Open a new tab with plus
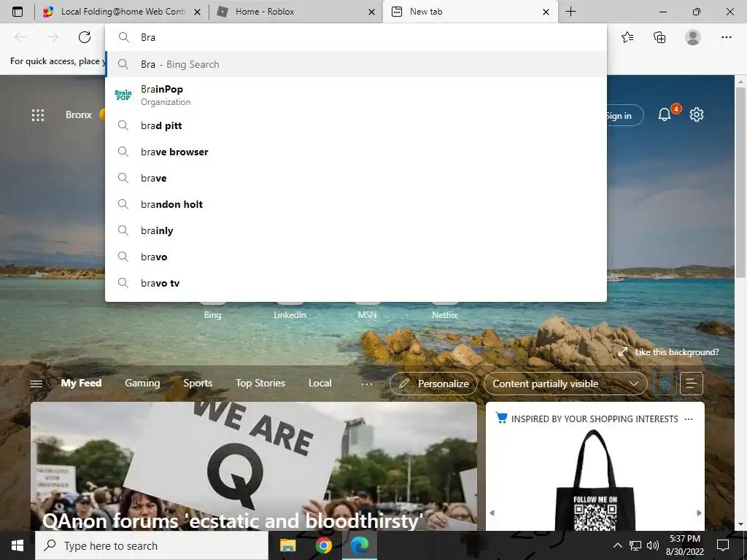 (570, 12)
